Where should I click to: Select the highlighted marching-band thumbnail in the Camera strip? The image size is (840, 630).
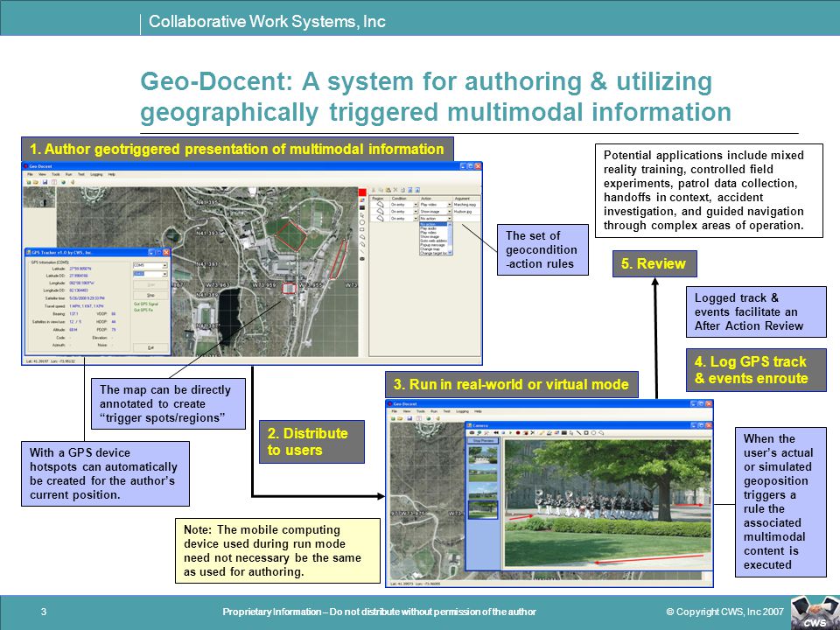[x=483, y=509]
